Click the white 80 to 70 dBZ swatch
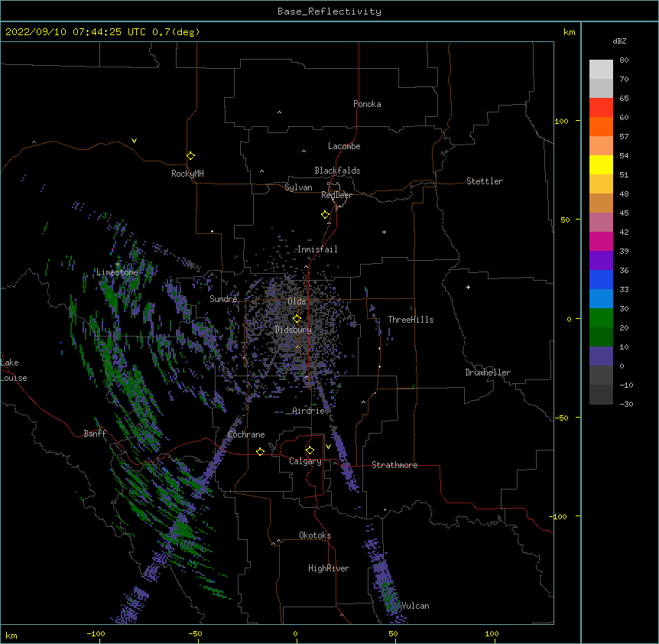659x644 pixels. (601, 70)
